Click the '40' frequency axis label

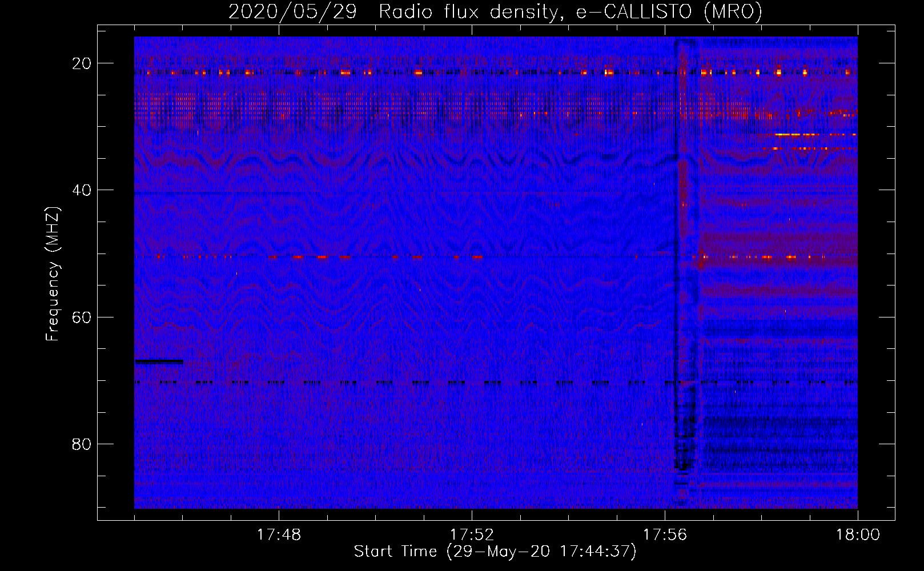(82, 190)
